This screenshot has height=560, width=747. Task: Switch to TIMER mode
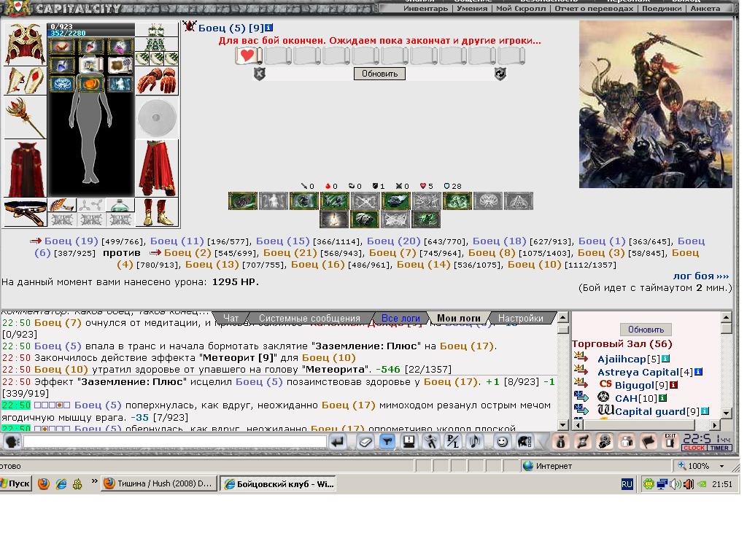pos(719,448)
